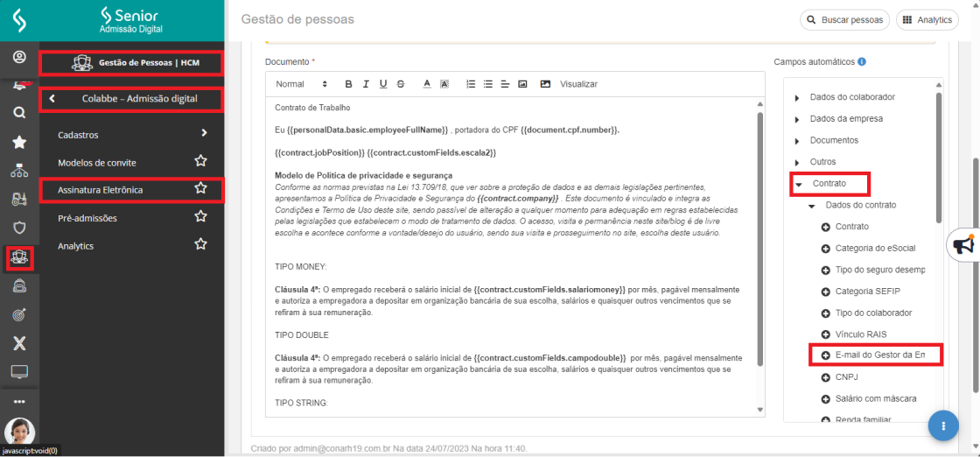Image resolution: width=980 pixels, height=457 pixels.
Task: Open the megaphone announcements widget
Action: click(963, 245)
